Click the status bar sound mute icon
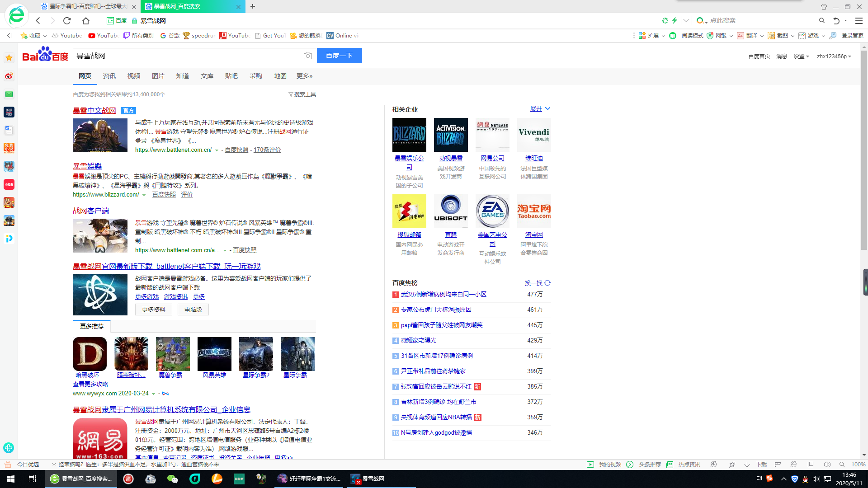Screen dimensions: 868x488 coord(827,465)
